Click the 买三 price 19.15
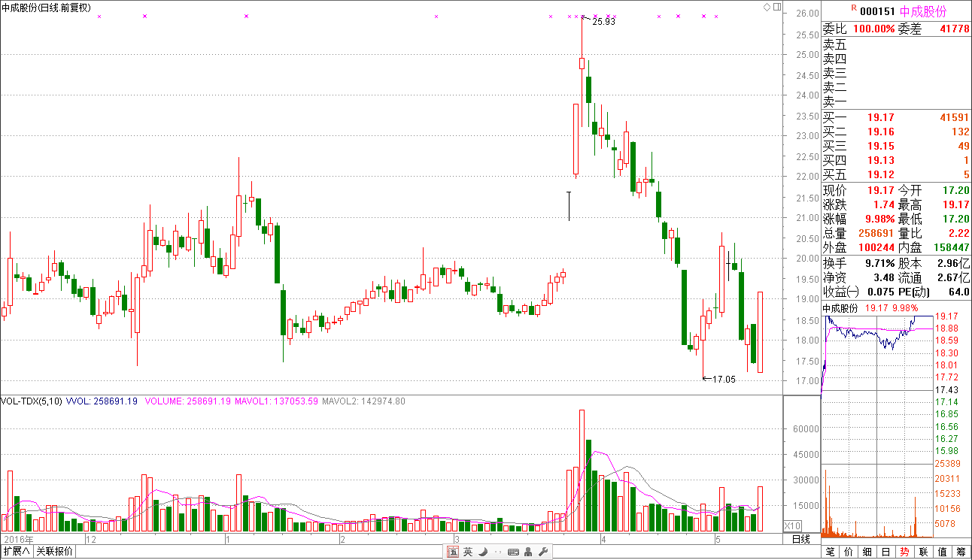Screen dimensions: 972x560 pyautogui.click(x=881, y=146)
